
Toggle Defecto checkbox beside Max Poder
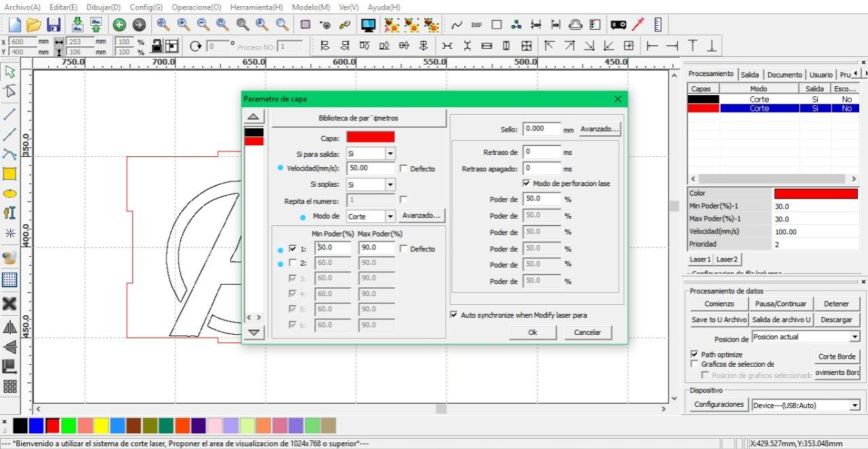(x=404, y=249)
